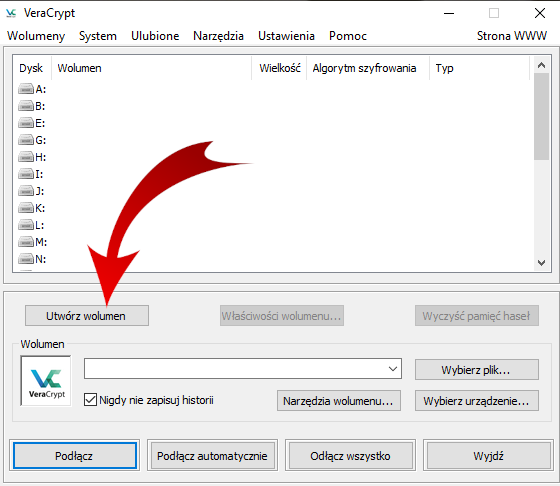Click the VeraCrypt logo in Wolumen group
The width and height of the screenshot is (560, 486).
46,381
